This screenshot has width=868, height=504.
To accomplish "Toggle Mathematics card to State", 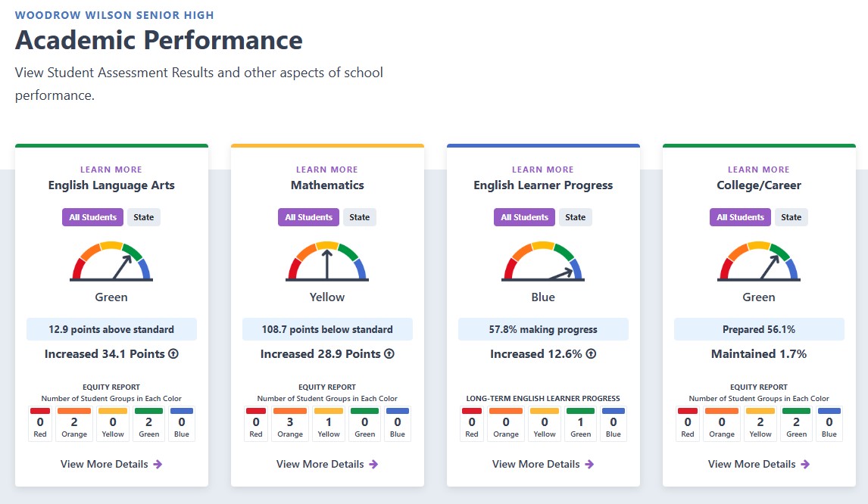I will (359, 217).
